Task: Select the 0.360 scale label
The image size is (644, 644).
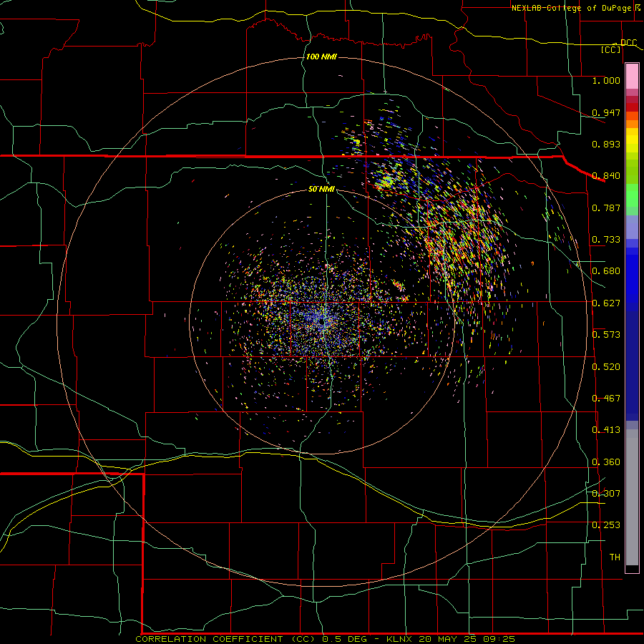Action: coord(606,462)
